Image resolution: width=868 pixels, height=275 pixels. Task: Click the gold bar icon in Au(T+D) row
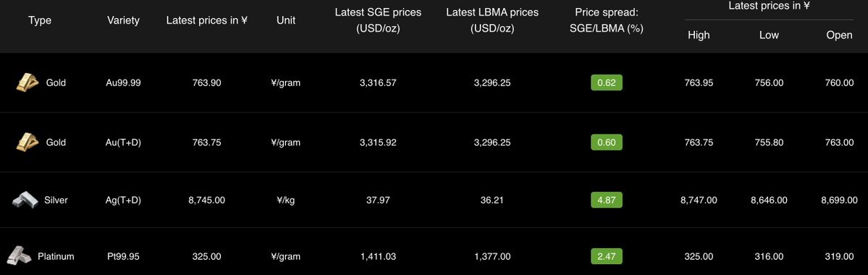click(x=28, y=142)
